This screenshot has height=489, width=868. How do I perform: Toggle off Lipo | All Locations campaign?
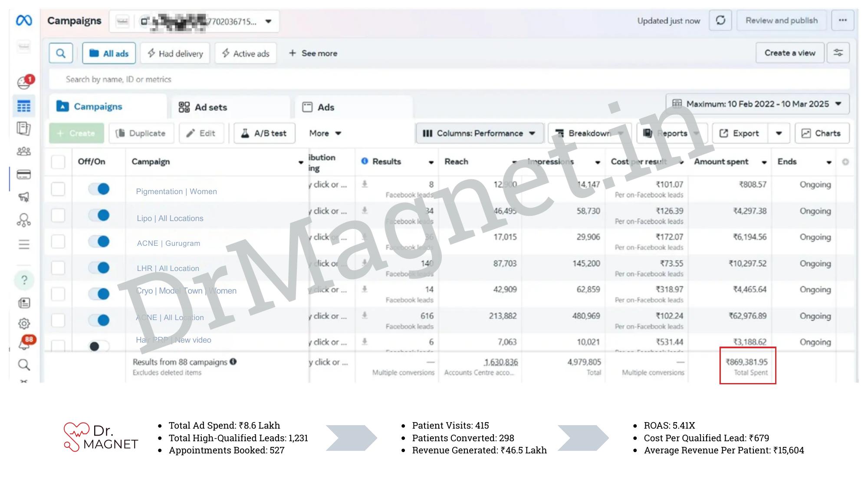99,215
